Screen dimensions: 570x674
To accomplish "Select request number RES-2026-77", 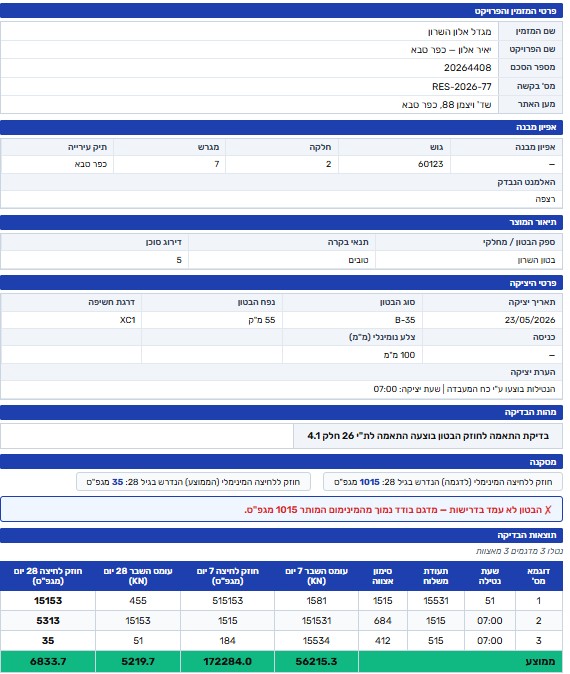I will [462, 87].
